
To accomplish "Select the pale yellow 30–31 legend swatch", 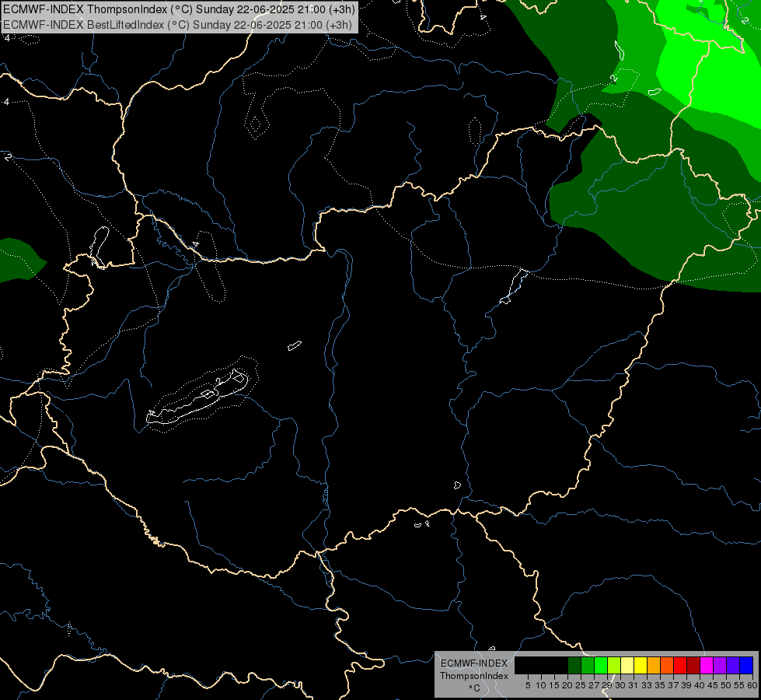I will pos(627,665).
